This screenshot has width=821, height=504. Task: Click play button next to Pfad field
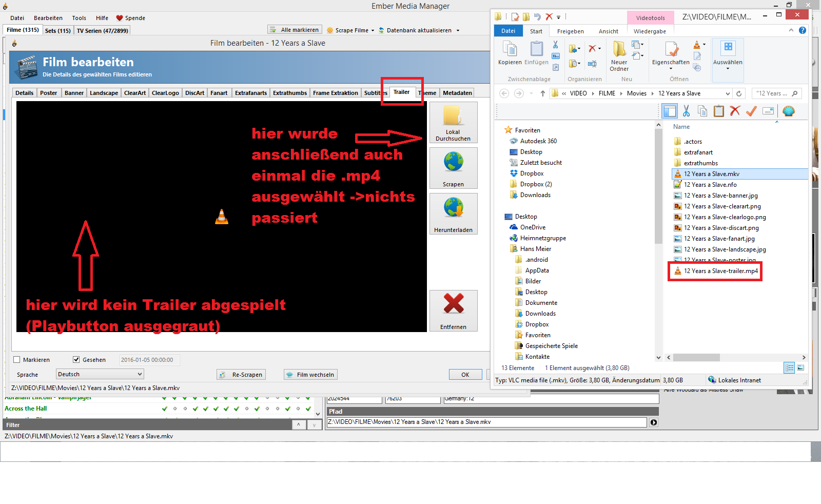(654, 422)
